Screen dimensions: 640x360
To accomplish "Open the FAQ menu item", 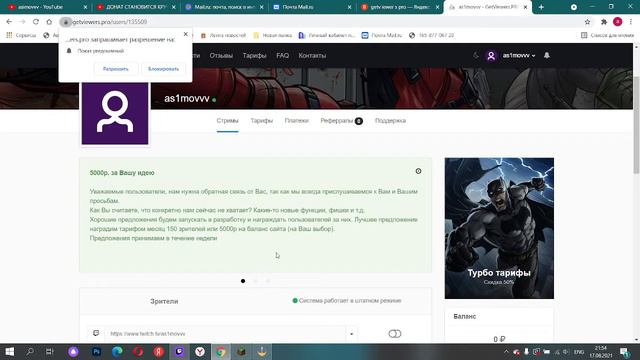I will pos(282,56).
